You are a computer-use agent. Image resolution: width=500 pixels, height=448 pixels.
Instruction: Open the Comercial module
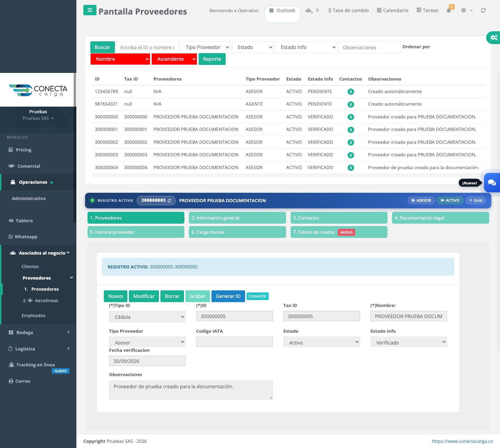click(24, 166)
